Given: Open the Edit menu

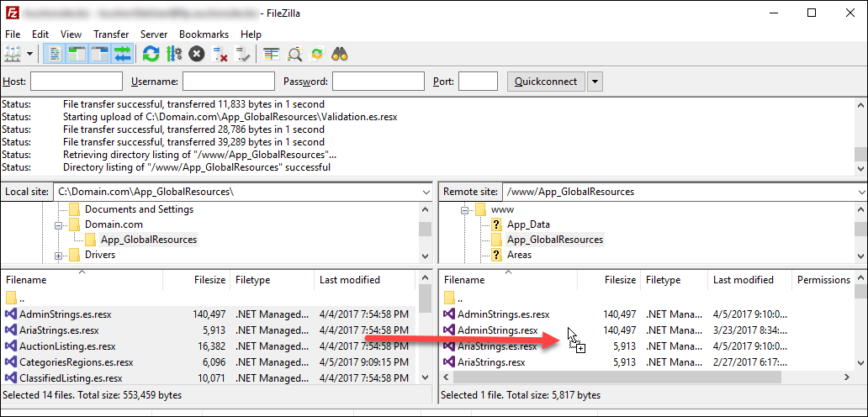Looking at the screenshot, I should click(x=40, y=34).
